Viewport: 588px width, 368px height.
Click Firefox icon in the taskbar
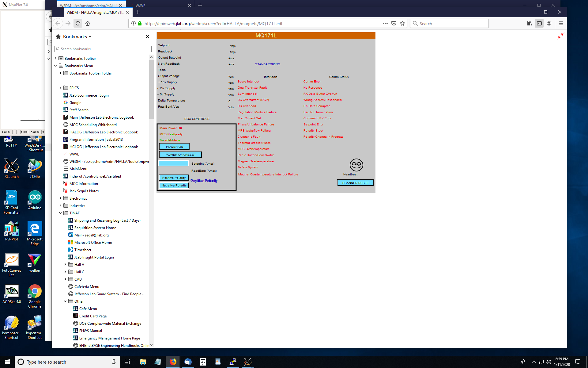click(x=173, y=362)
